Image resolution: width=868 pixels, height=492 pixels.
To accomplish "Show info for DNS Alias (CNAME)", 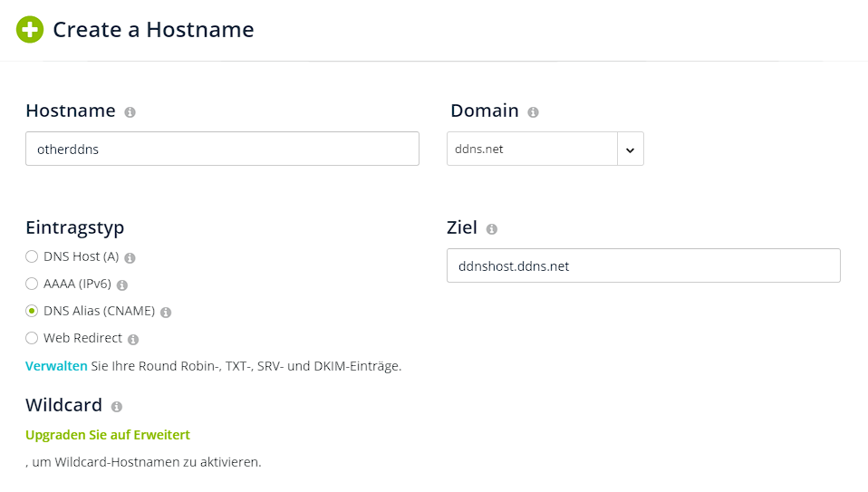I will click(166, 313).
